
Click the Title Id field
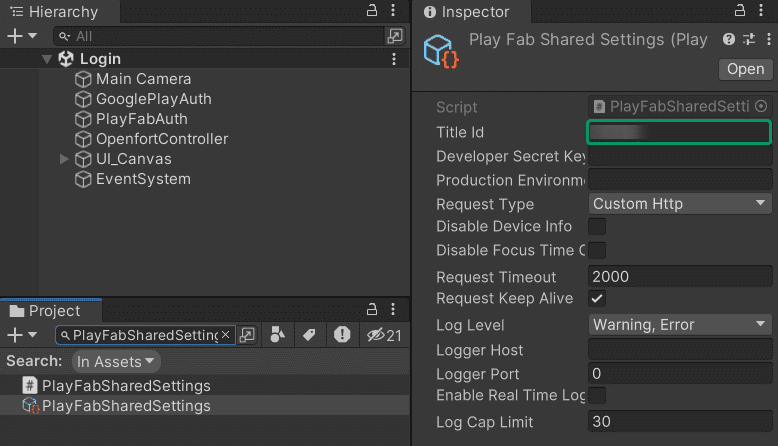click(679, 132)
